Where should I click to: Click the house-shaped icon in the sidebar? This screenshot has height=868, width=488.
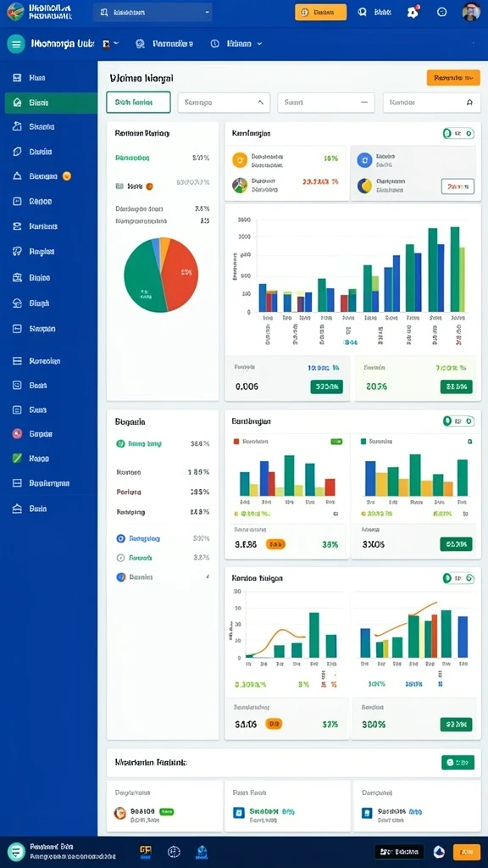[17, 303]
